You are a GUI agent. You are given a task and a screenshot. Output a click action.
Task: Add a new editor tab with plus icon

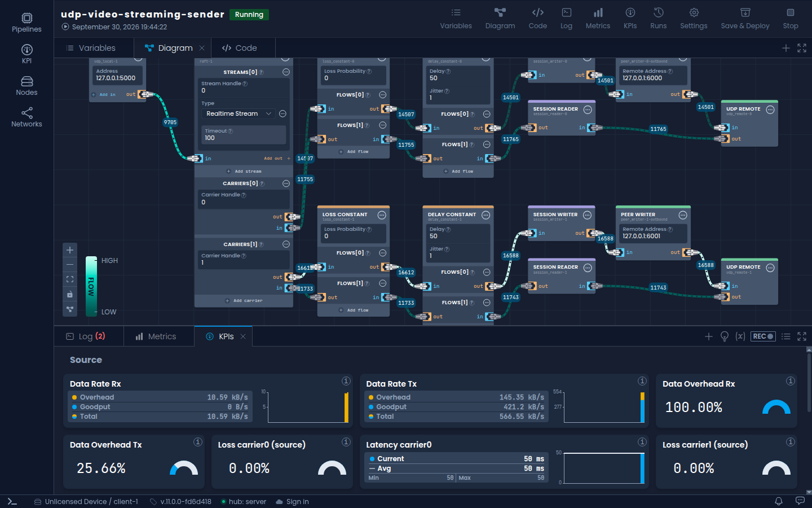coord(786,48)
